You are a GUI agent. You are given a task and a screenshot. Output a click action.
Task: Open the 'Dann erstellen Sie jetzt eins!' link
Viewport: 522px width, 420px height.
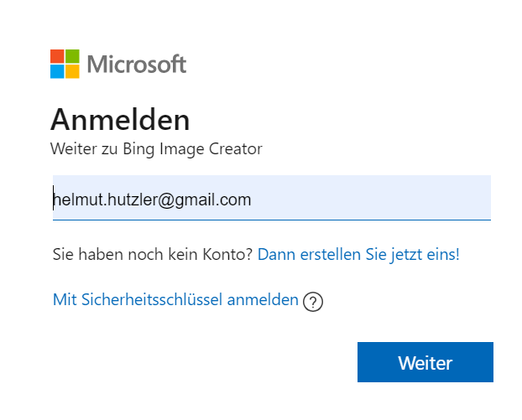point(358,255)
